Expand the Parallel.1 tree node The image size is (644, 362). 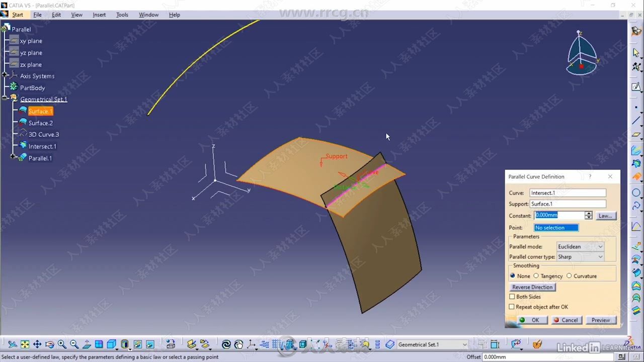click(13, 157)
